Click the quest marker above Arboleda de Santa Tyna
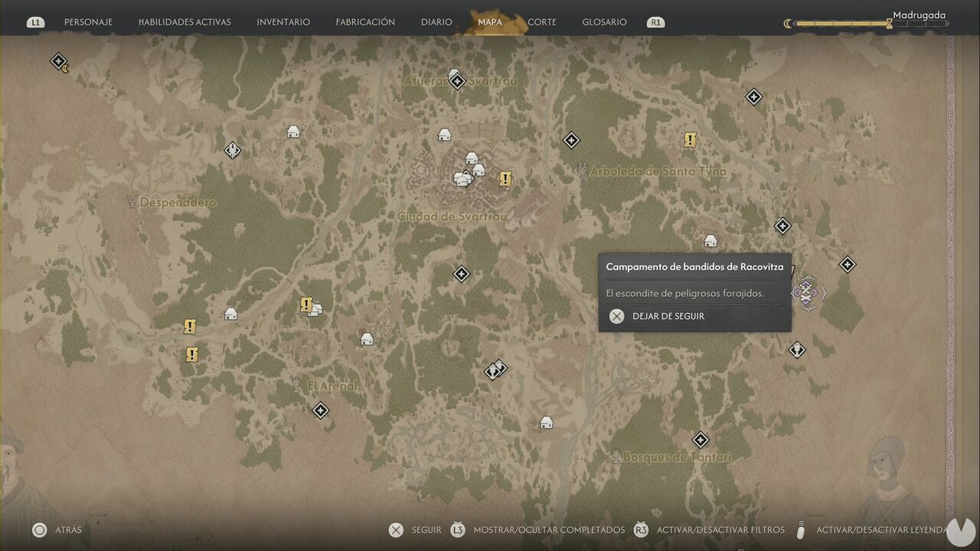Image resolution: width=980 pixels, height=551 pixels. 690,139
